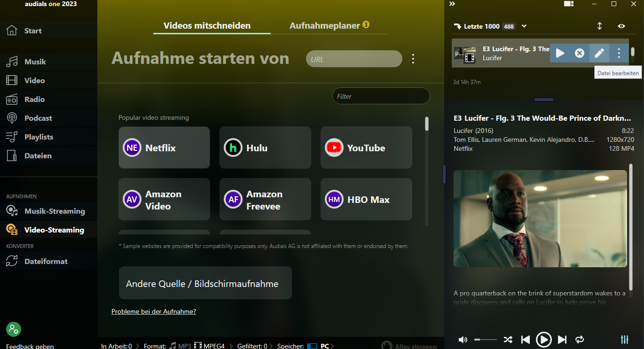Start recording from Hulu
The image size is (644, 349).
pyautogui.click(x=265, y=147)
